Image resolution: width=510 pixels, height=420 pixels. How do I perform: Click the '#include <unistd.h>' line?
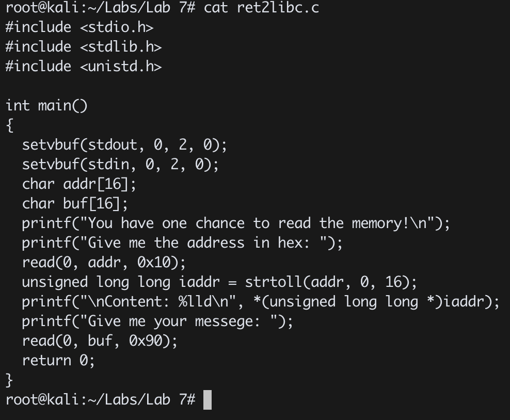84,67
